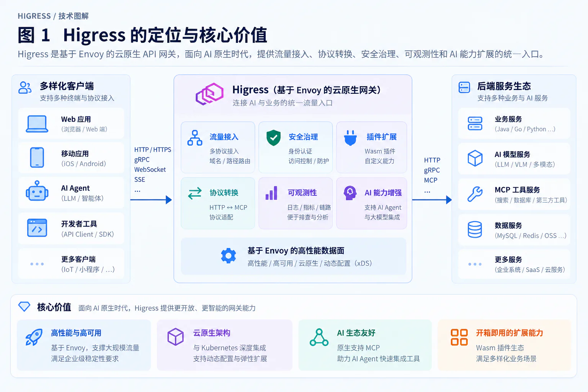Click the bar chart icon for 可观测性
588x392 pixels.
(271, 193)
